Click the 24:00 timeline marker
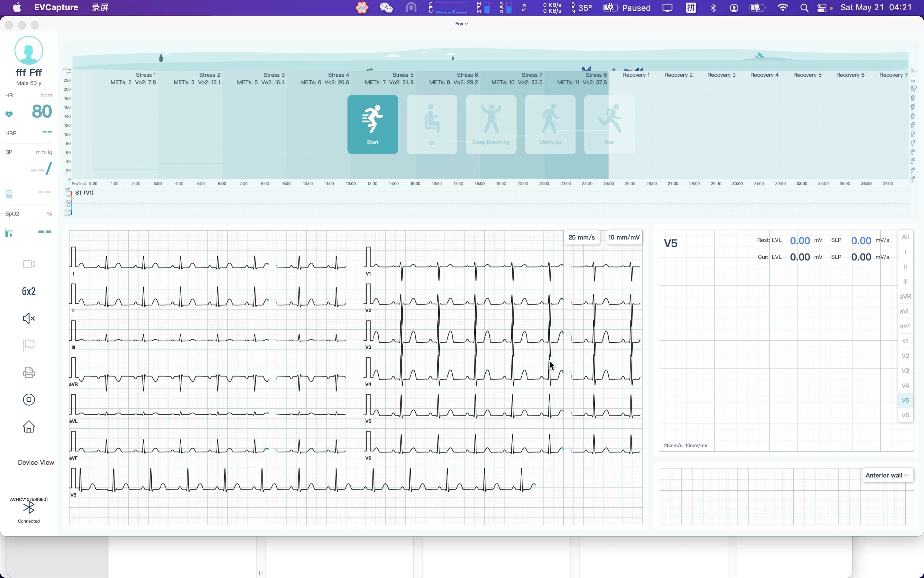The image size is (924, 578). coord(609,184)
